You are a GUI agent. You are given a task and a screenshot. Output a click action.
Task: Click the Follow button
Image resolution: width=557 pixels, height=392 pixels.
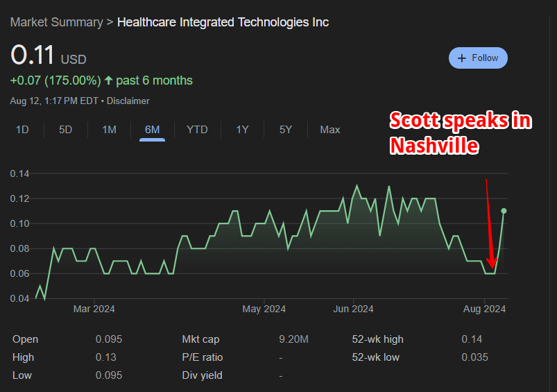(x=478, y=58)
